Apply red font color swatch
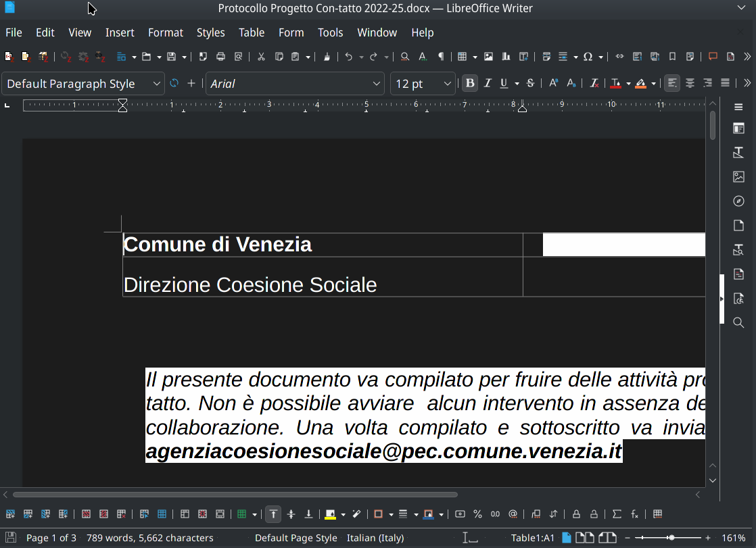 [616, 83]
